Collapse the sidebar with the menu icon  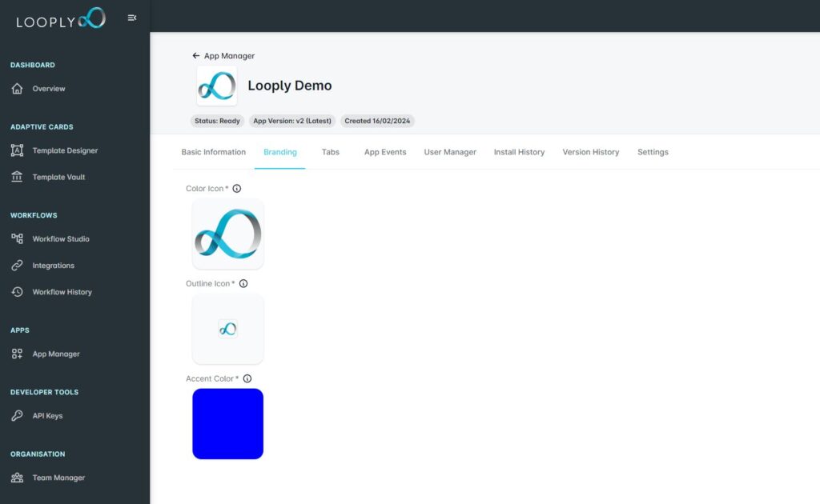[132, 17]
